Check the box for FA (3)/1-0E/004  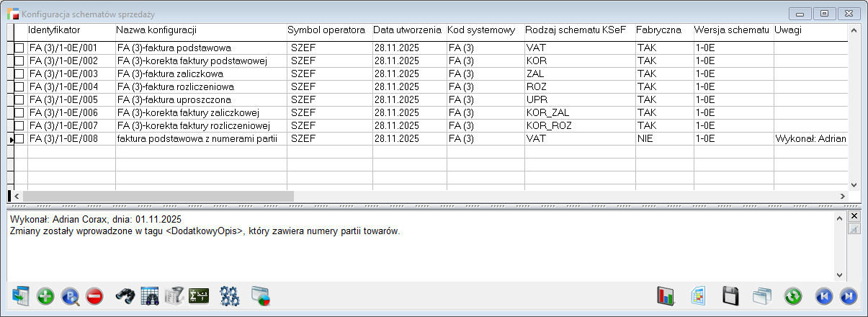[19, 86]
